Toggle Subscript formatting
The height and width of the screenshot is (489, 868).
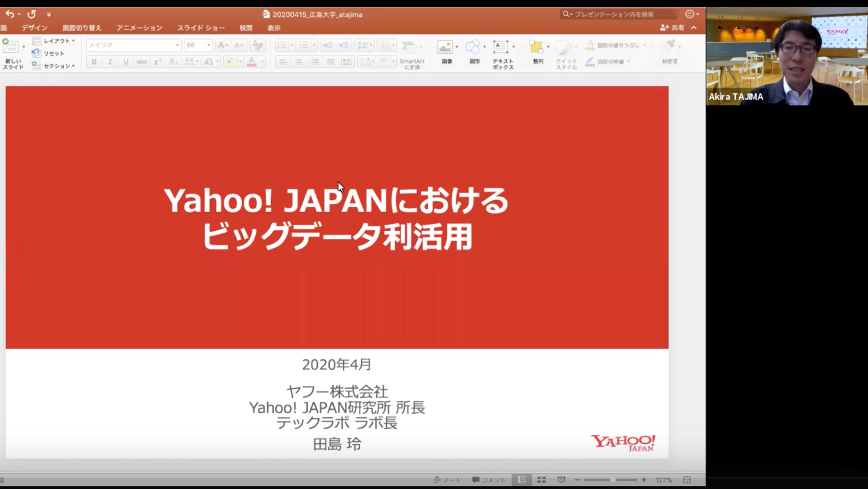(173, 62)
